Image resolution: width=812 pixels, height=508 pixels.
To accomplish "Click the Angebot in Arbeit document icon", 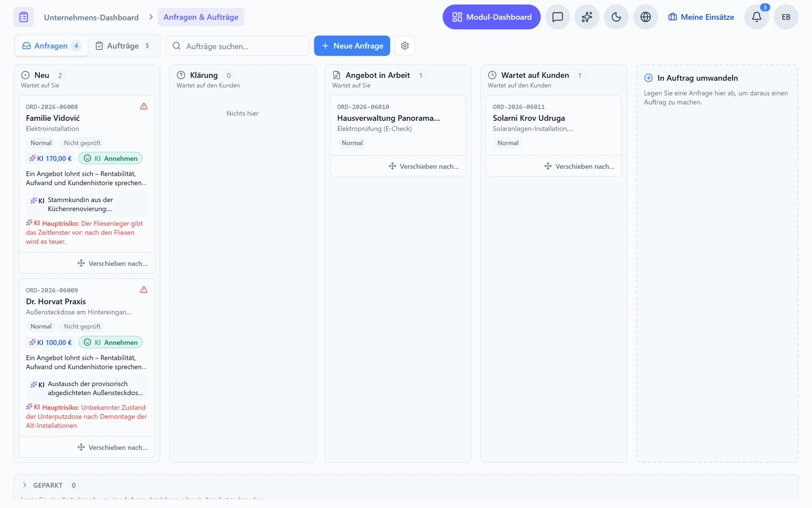I will 336,75.
